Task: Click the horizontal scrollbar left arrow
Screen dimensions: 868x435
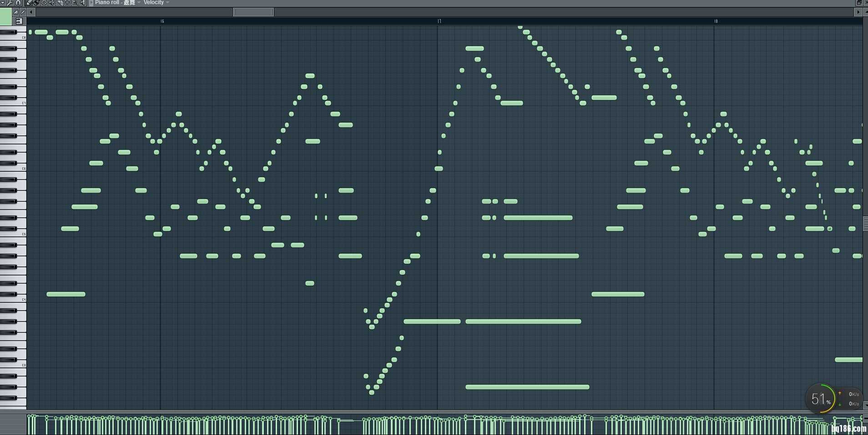Action: (x=31, y=12)
